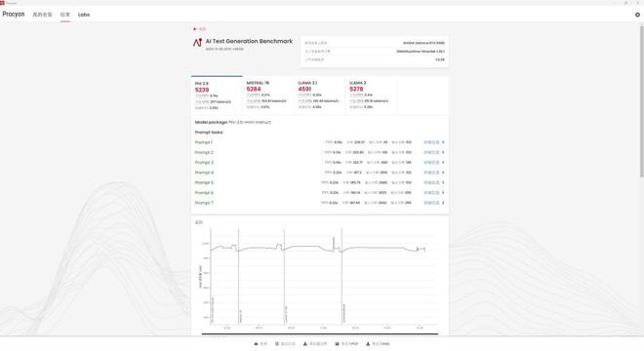The width and height of the screenshot is (644, 351).
Task: Click the Model package Phi-3.5-mini-instruct text
Action: coord(233,122)
